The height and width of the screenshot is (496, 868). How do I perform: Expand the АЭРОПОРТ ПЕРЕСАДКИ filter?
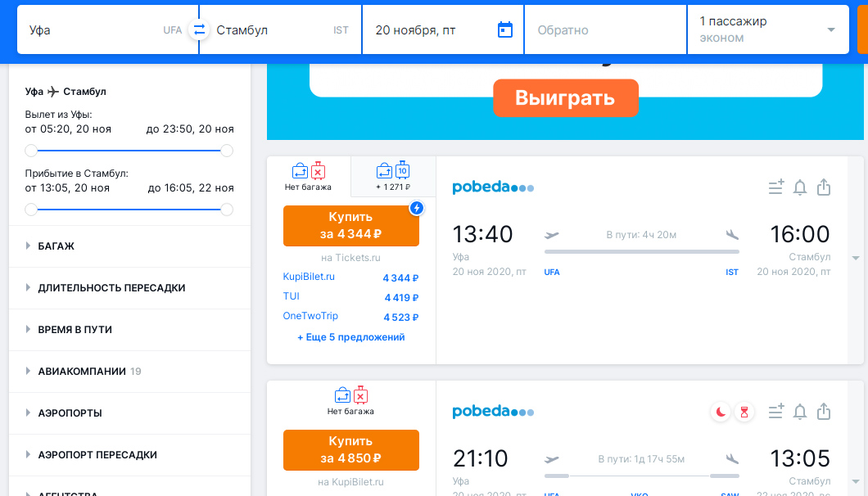tap(129, 455)
